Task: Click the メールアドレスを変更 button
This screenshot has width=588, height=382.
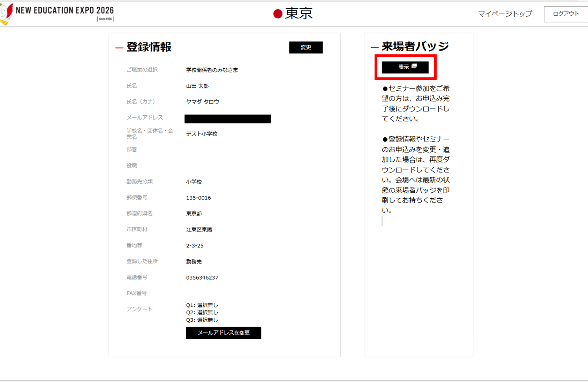Action: [x=223, y=333]
